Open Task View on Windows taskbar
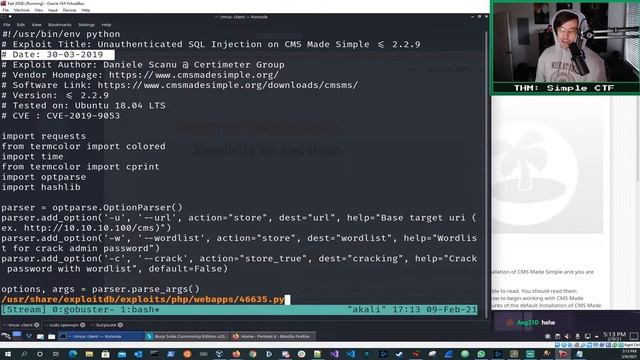Image resolution: width=640 pixels, height=360 pixels. click(x=56, y=354)
